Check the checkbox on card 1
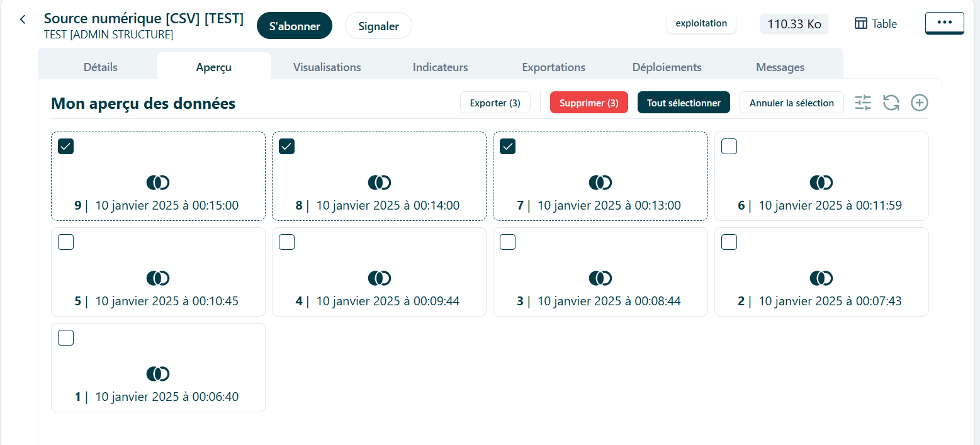980x445 pixels. tap(65, 337)
